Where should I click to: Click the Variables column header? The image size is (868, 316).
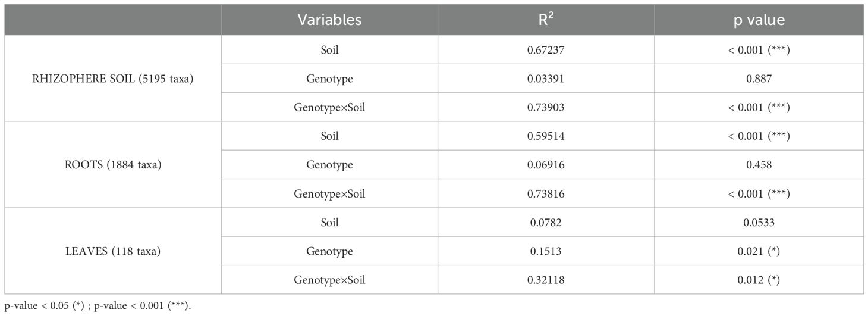329,20
